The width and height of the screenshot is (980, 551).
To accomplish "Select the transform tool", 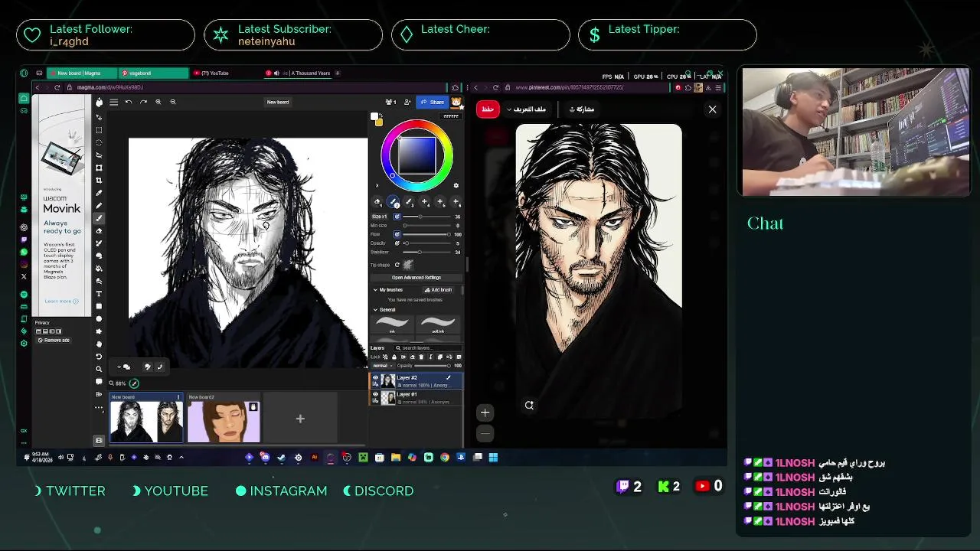I will pyautogui.click(x=99, y=168).
